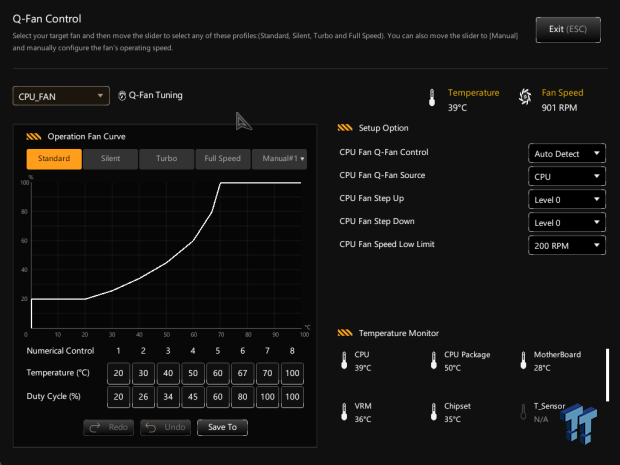Viewport: 620px width, 465px height.
Task: Click the CPU Package thermometer icon
Action: click(x=434, y=361)
